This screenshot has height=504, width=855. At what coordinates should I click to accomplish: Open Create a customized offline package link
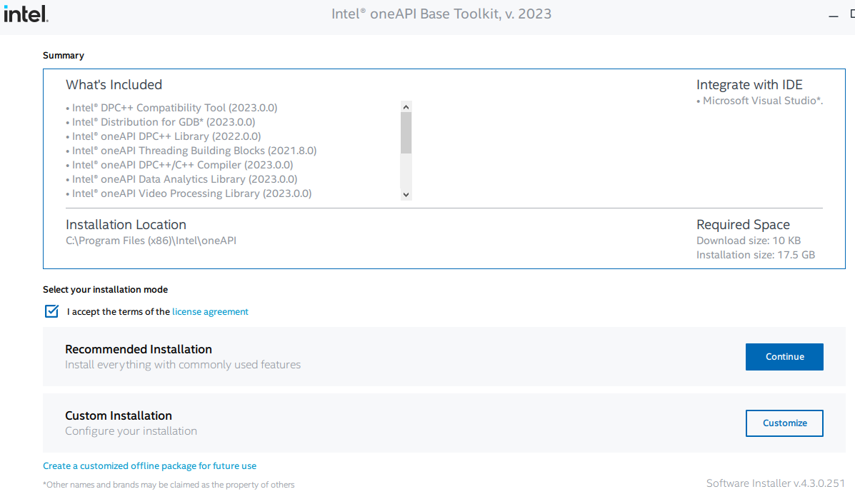tap(149, 466)
